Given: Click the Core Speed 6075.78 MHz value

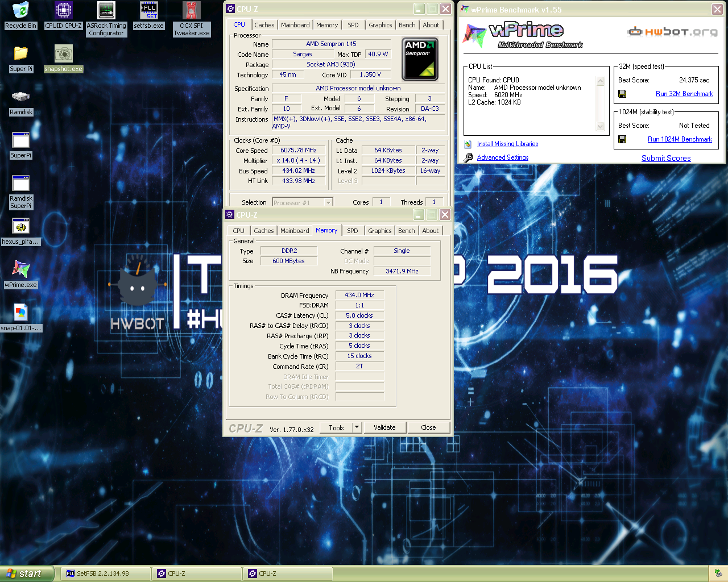Looking at the screenshot, I should point(299,151).
